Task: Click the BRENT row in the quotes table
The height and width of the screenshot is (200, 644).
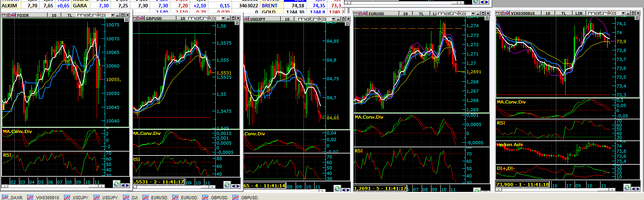Action: 270,5
